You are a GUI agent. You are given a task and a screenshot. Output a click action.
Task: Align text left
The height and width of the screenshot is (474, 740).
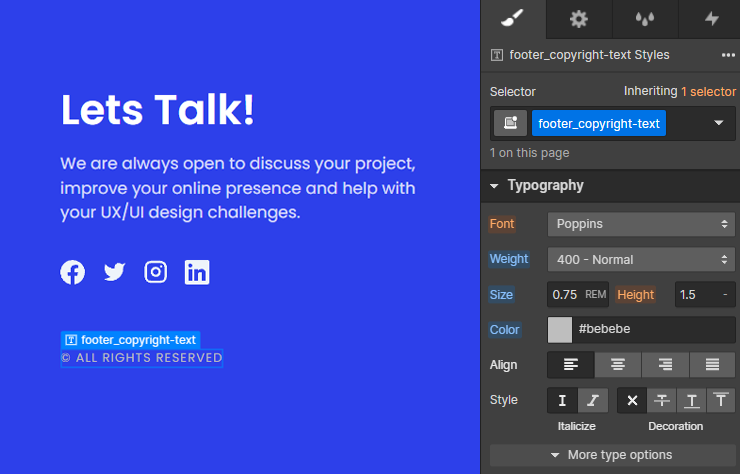click(x=571, y=364)
